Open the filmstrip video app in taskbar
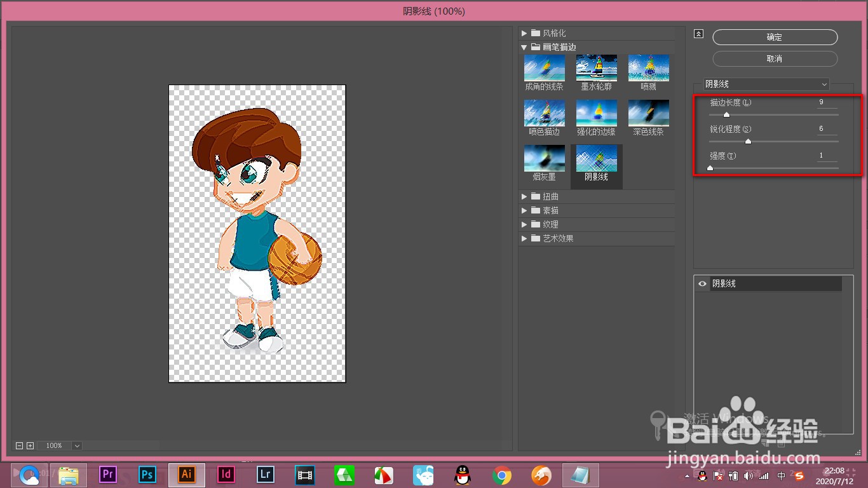 305,475
